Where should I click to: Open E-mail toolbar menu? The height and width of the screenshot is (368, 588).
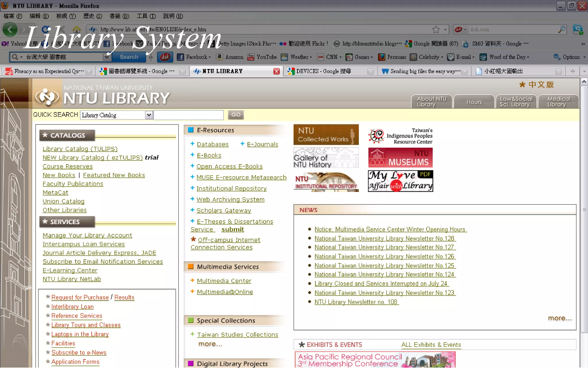(x=461, y=57)
